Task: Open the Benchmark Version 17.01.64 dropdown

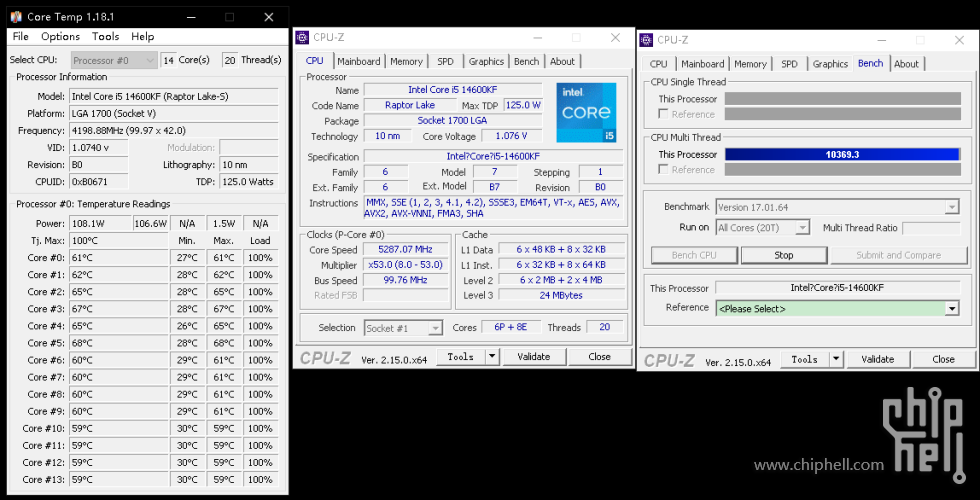Action: tap(838, 207)
